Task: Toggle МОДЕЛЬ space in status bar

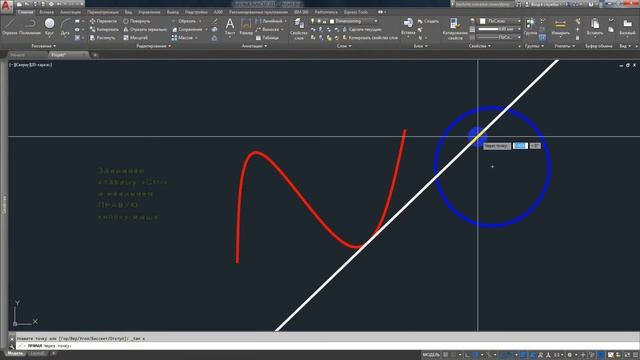Action: pos(431,355)
